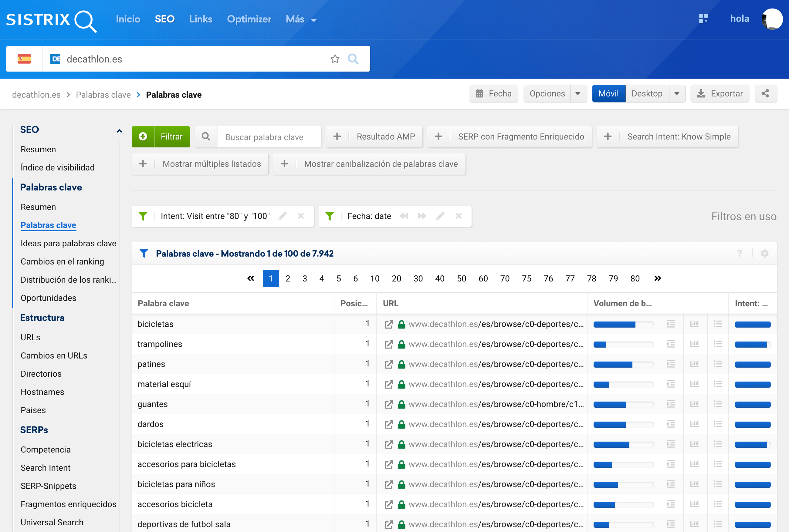Open the apps grid icon
789x532 pixels.
703,19
